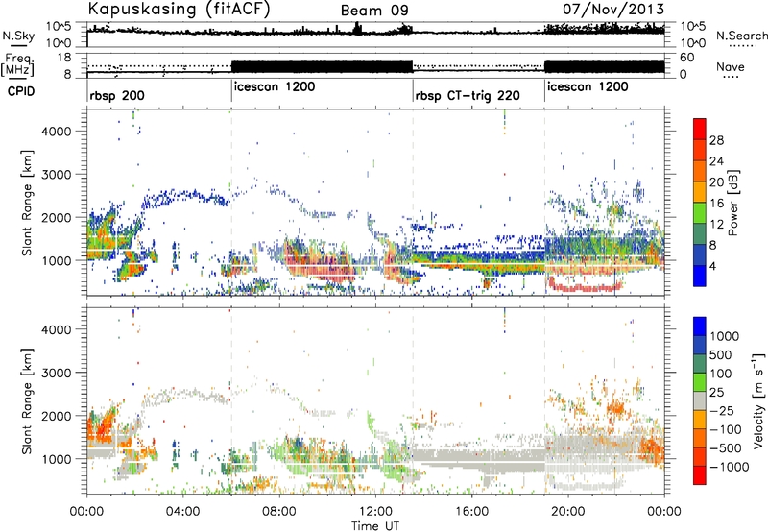This screenshot has width=768, height=532.
Task: Click the '16' tick on power colorbar
Action: [x=716, y=204]
